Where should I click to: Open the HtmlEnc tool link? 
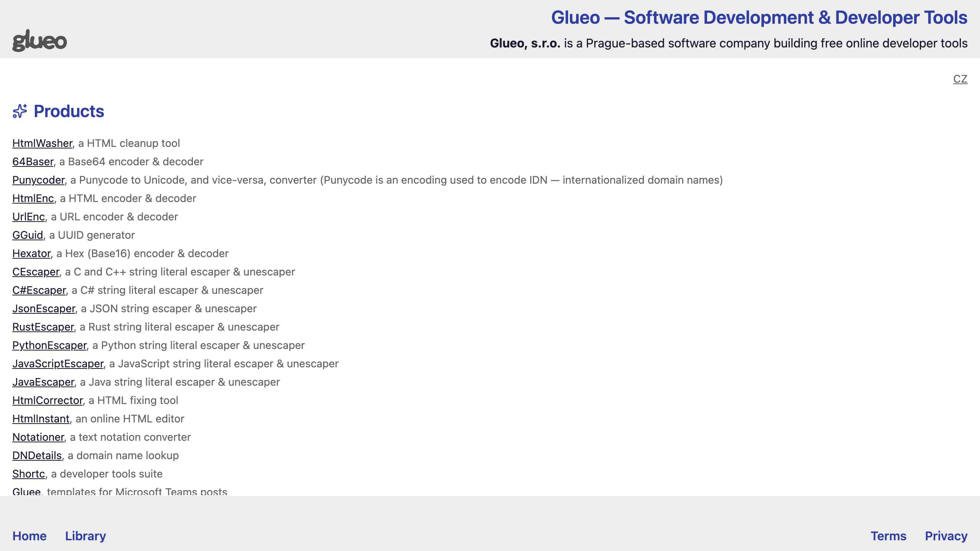(x=33, y=198)
